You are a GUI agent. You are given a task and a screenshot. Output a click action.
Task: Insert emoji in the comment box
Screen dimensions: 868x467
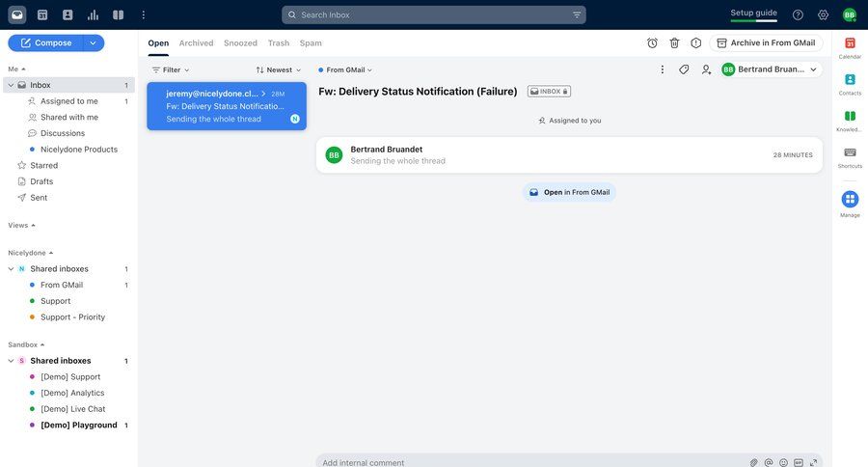pyautogui.click(x=783, y=462)
